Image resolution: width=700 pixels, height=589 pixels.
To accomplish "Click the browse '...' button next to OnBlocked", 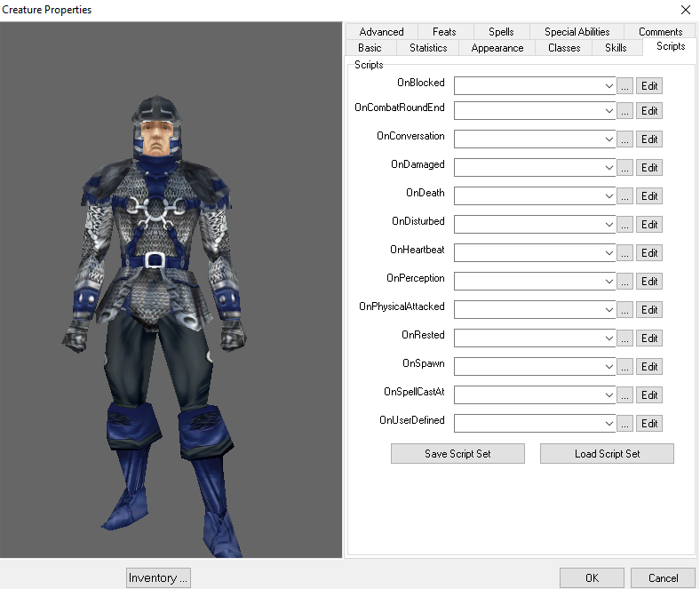I will point(625,86).
